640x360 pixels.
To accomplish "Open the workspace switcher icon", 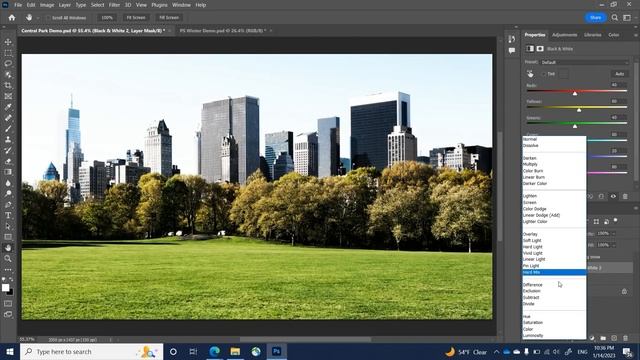I will [x=627, y=18].
